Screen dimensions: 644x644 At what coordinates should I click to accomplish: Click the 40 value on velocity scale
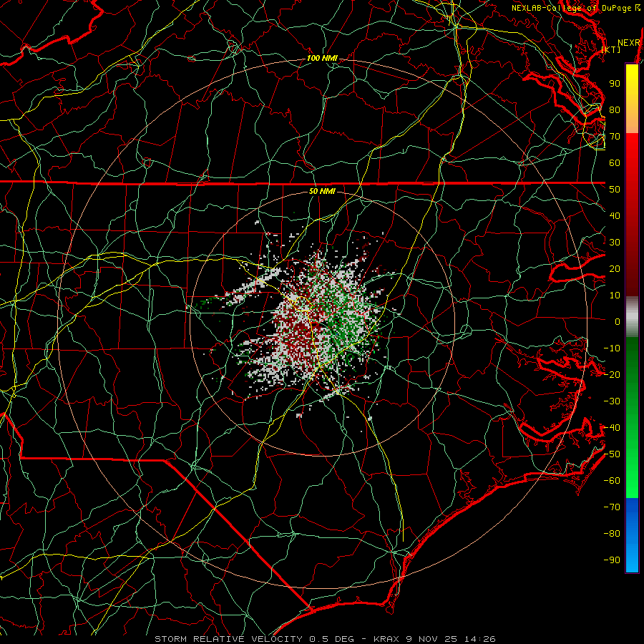[615, 216]
